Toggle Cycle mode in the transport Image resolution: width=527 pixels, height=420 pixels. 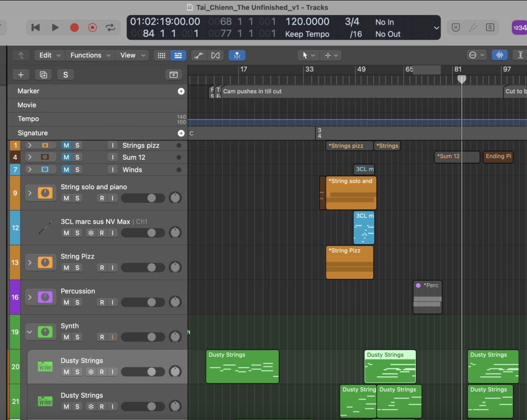[111, 28]
